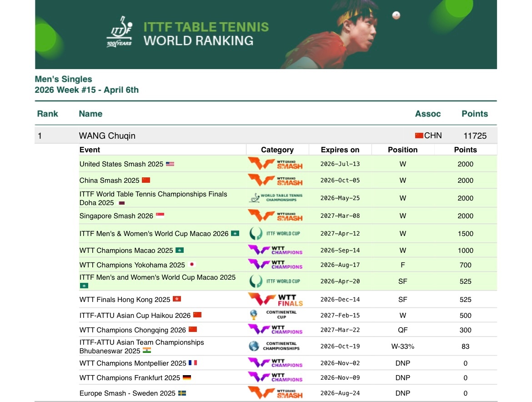Click WTT Grand Smash logo in Singapore Smash row
Viewport: 532px width, 402px height.
point(275,216)
